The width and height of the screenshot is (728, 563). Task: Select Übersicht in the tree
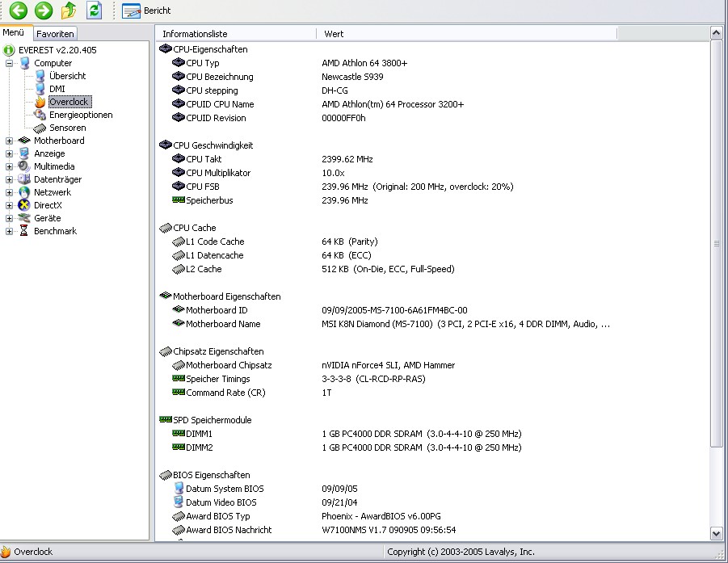(x=67, y=76)
